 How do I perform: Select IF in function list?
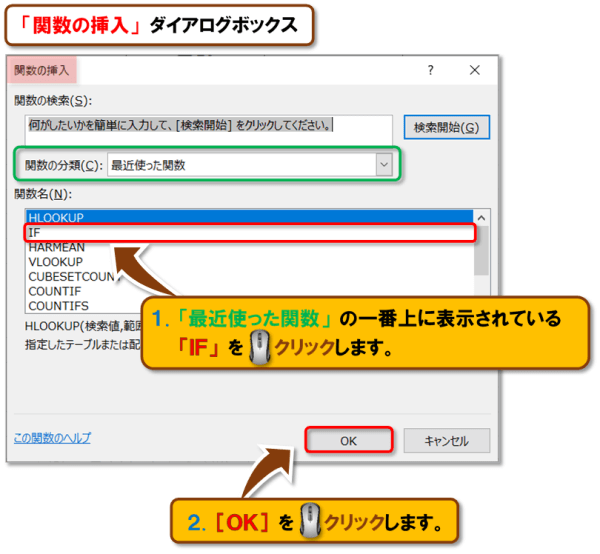250,233
